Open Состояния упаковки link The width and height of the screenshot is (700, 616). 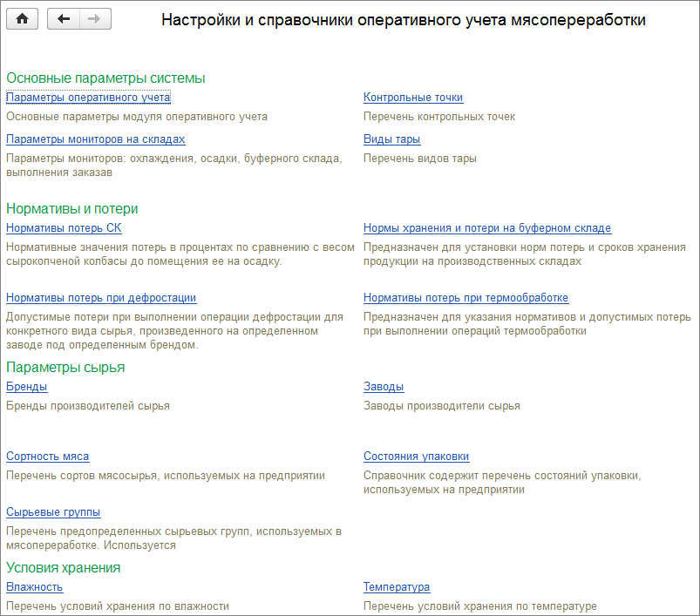click(x=416, y=457)
